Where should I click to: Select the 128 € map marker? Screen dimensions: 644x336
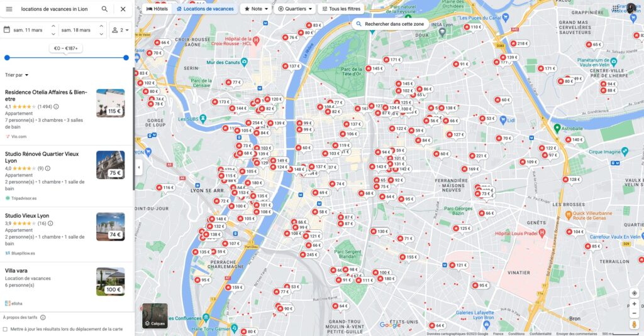[572, 180]
